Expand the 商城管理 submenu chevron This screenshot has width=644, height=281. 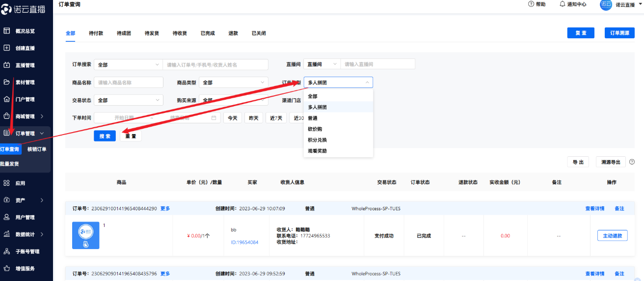pyautogui.click(x=42, y=116)
